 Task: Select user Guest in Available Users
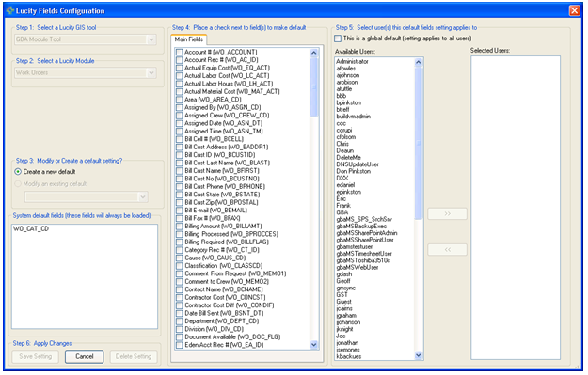pyautogui.click(x=344, y=302)
